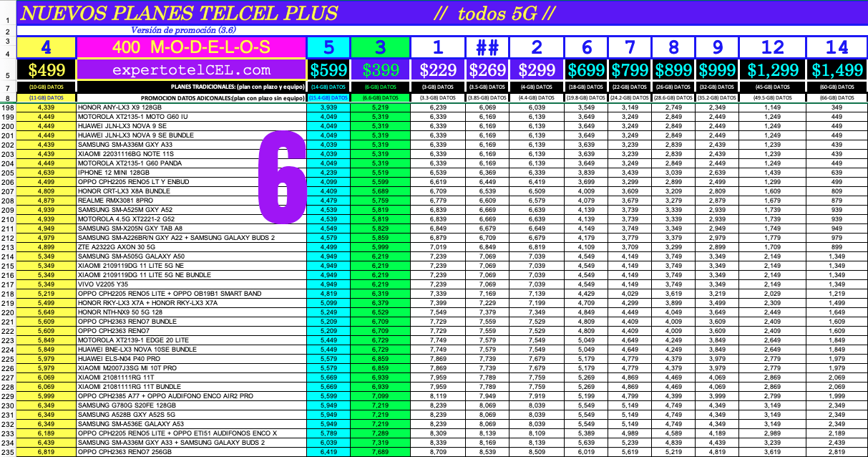Select yellow 6,819 value in RENO7 256GB row
Image resolution: width=868 pixels, height=457 pixels.
(46, 452)
